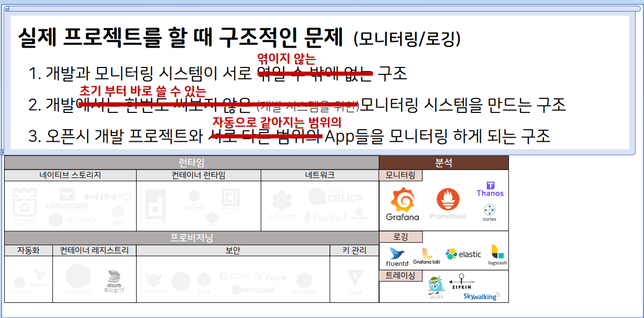Image resolution: width=644 pixels, height=318 pixels.
Task: Click the SkyWalking logo
Action: tap(481, 296)
